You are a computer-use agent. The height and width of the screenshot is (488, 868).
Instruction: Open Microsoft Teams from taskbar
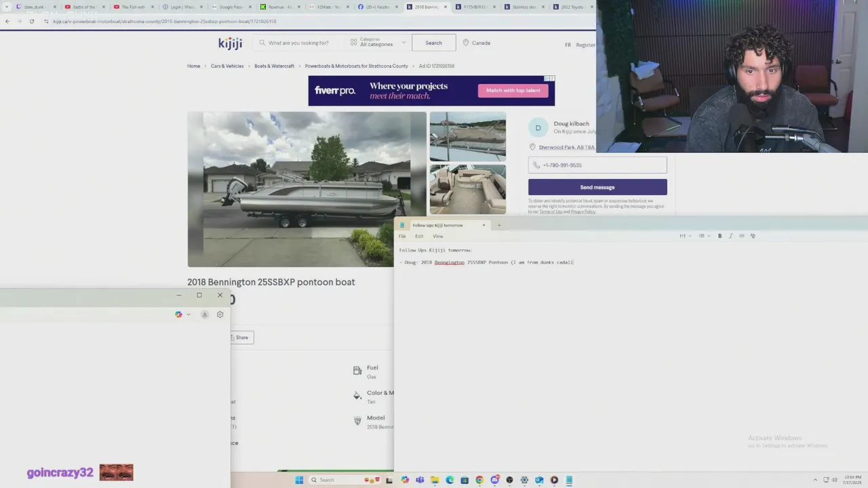[x=420, y=480]
